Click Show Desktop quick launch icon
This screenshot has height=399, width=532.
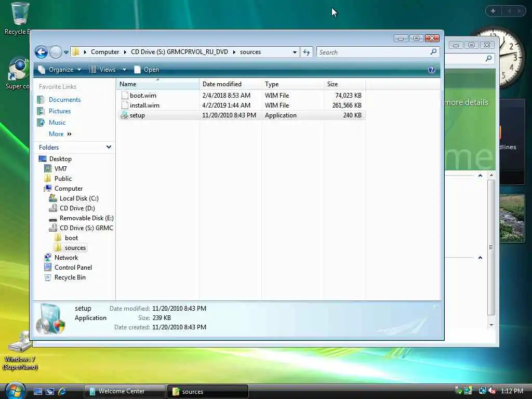click(x=37, y=391)
